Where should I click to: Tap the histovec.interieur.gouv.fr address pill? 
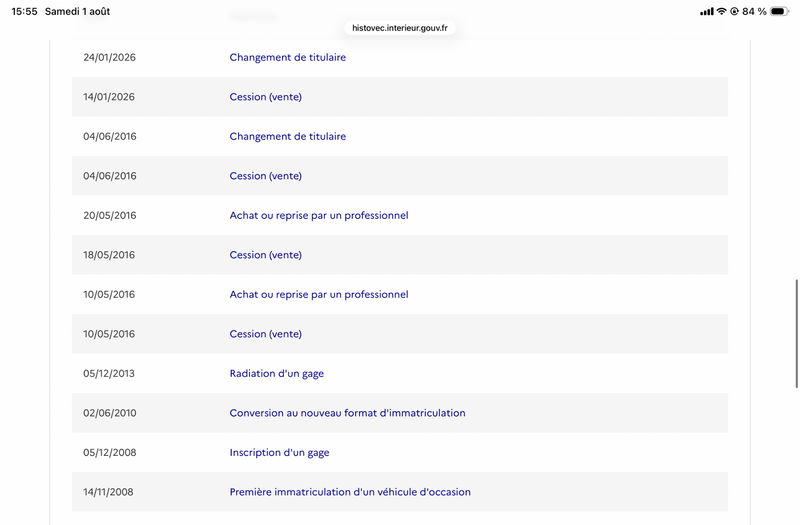400,28
